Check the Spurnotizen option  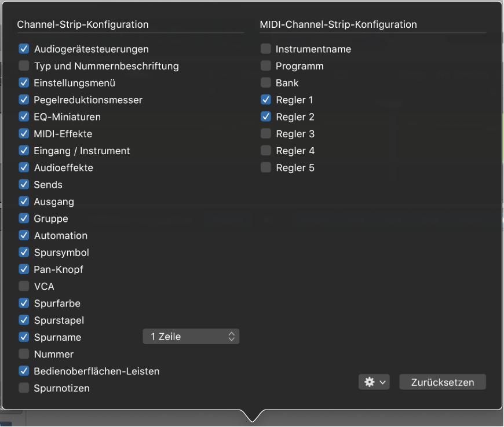coord(24,388)
